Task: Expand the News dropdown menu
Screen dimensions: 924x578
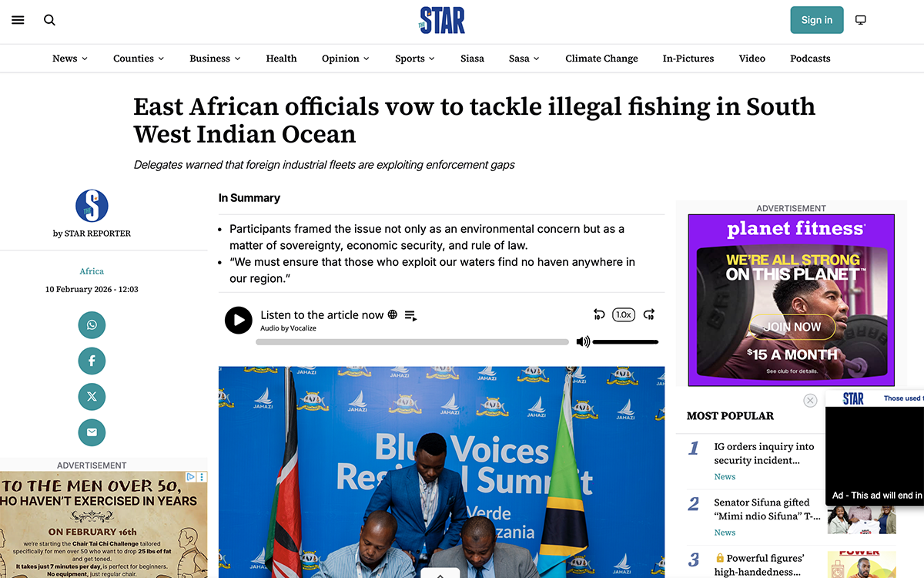Action: tap(70, 59)
